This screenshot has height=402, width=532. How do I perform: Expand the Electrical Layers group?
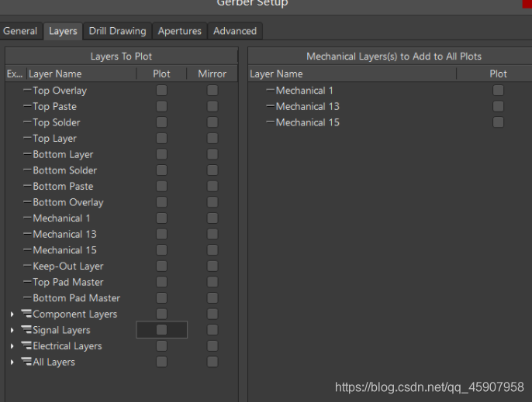[x=12, y=346]
